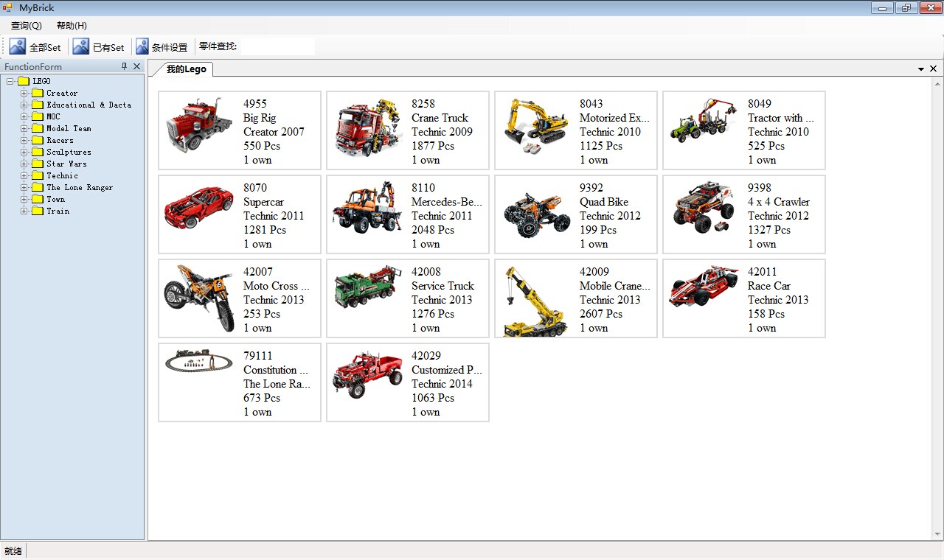This screenshot has height=560, width=944.
Task: Expand the Educational & Dacta node
Action: click(x=24, y=105)
